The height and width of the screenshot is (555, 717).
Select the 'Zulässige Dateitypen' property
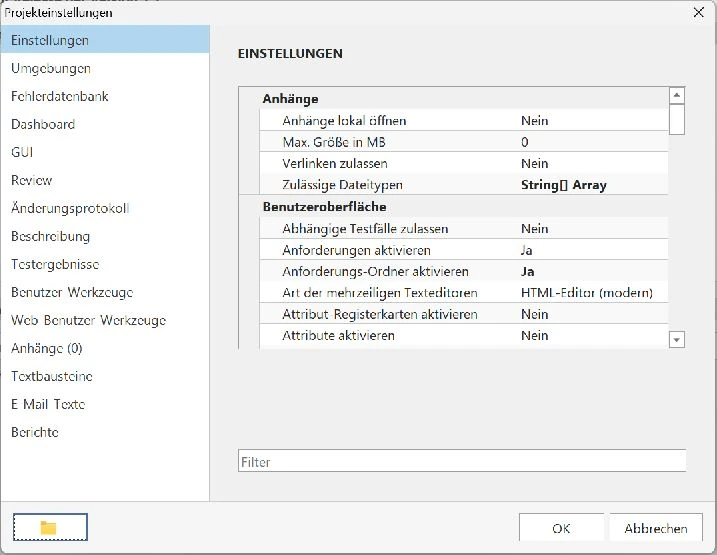coord(464,185)
